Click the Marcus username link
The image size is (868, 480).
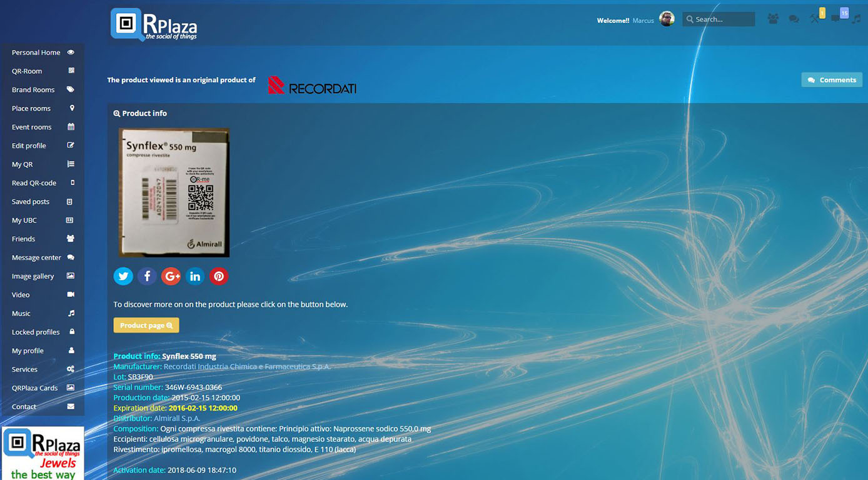643,21
